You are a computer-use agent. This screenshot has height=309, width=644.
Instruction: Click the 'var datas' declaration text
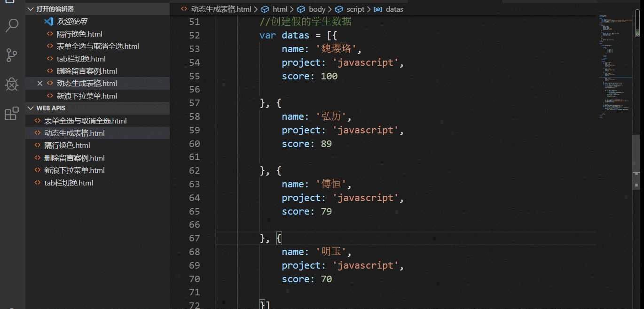[284, 35]
